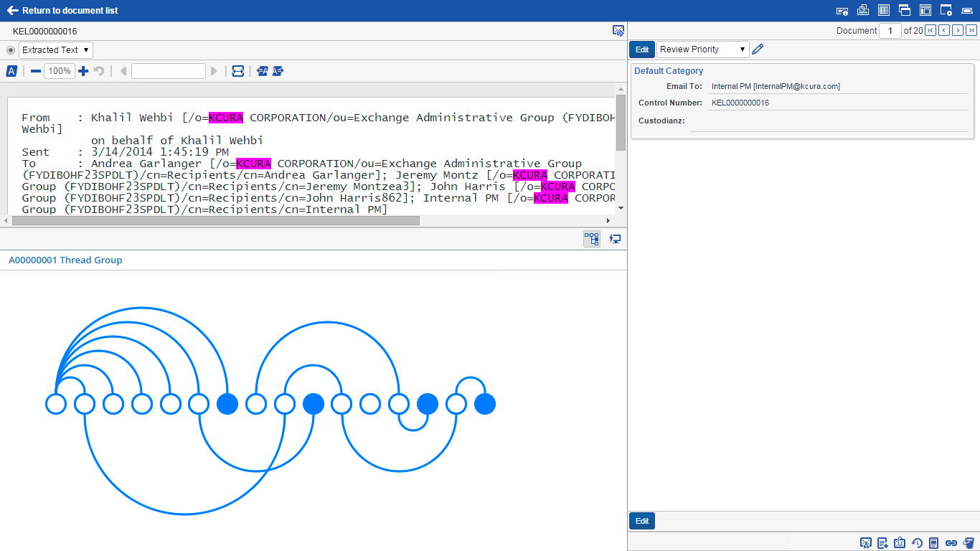This screenshot has height=551, width=980.
Task: Click the 'Custodianz:' field label
Action: [x=661, y=121]
